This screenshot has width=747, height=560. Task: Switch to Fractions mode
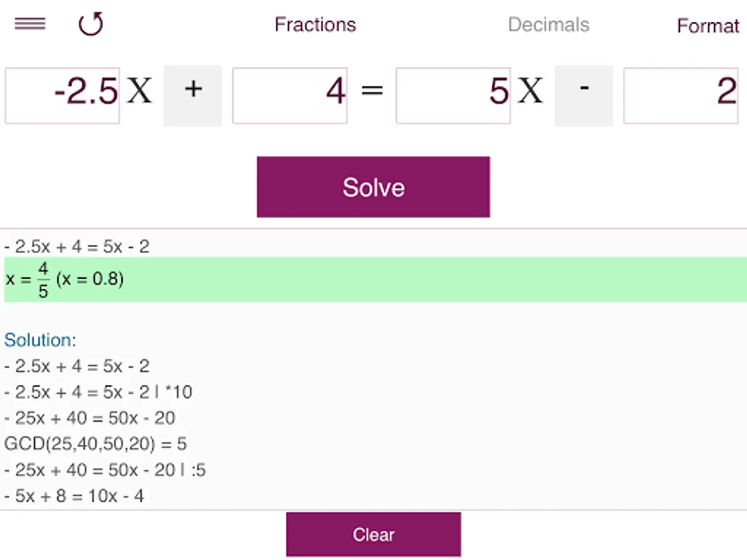coord(315,25)
